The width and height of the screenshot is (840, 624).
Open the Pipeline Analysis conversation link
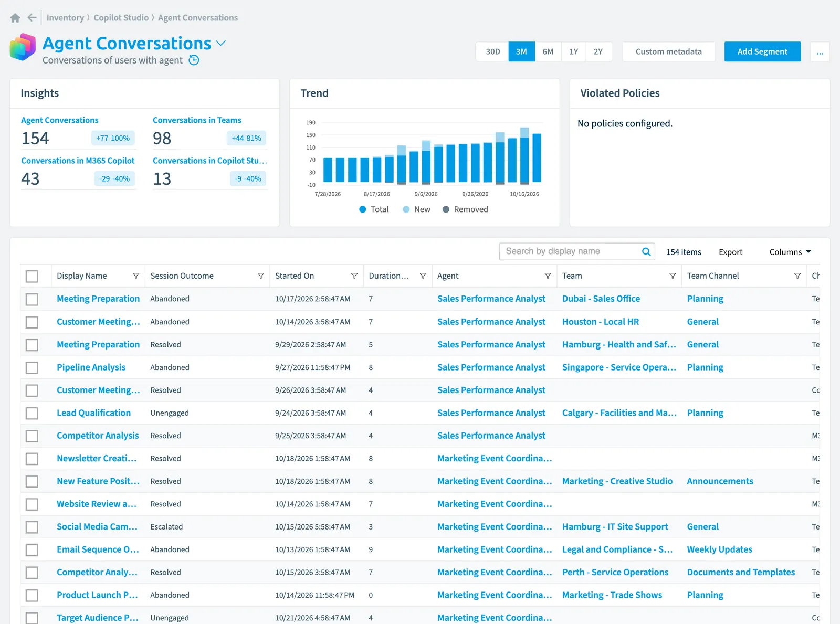(91, 367)
